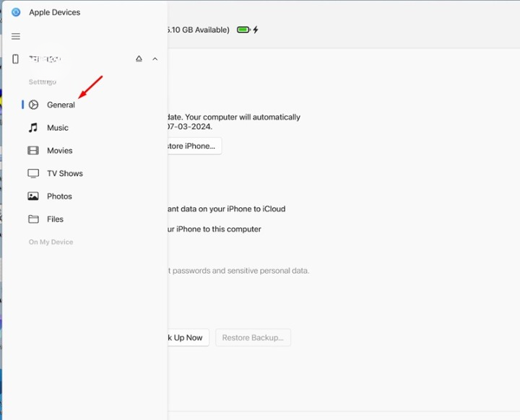Click the passwords and sensitive personal data text

[238, 271]
